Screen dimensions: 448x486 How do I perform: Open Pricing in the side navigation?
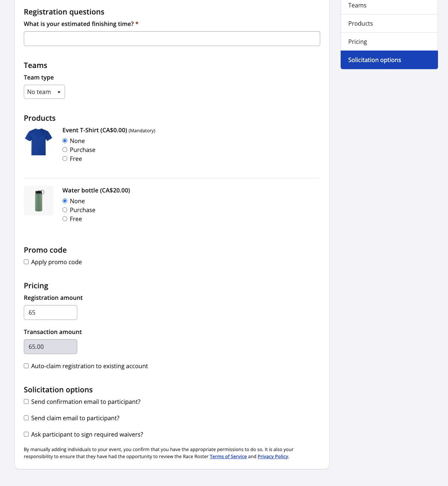[x=389, y=42]
